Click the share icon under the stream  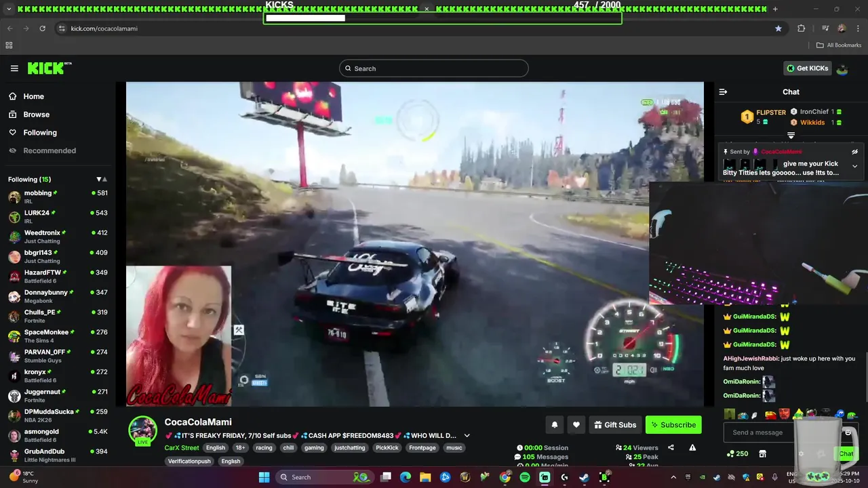pyautogui.click(x=671, y=447)
